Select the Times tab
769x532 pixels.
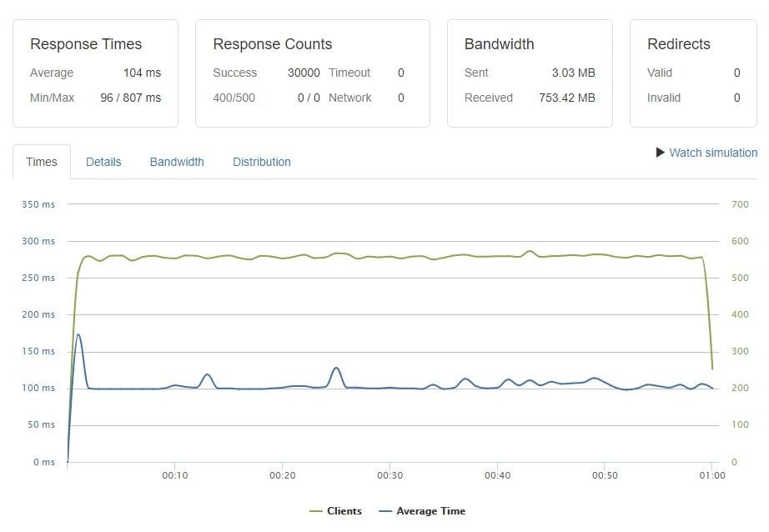point(41,162)
